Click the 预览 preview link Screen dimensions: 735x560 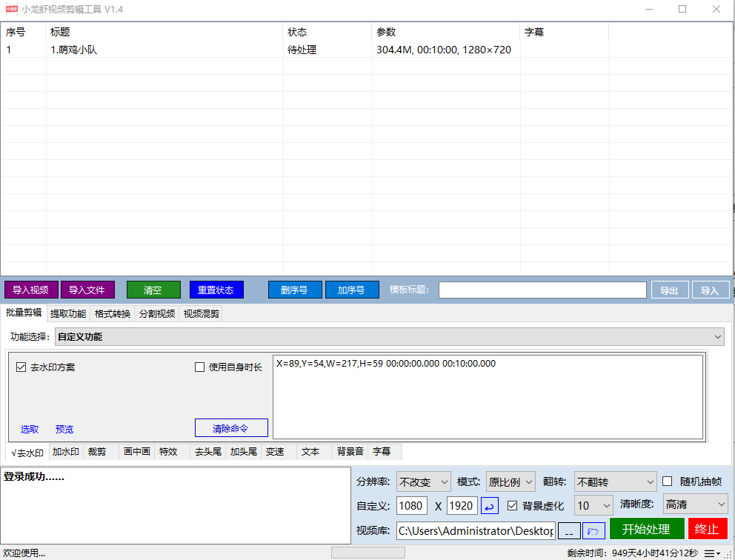point(64,430)
